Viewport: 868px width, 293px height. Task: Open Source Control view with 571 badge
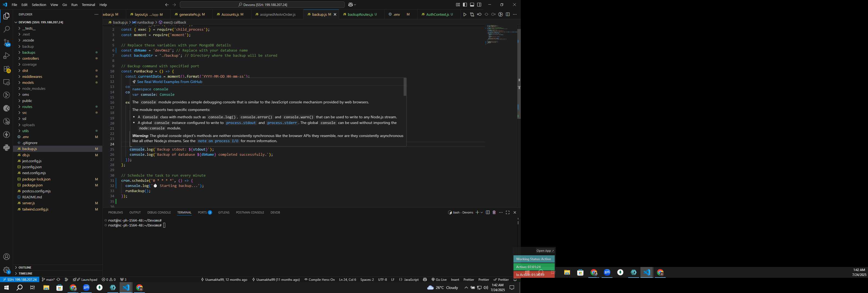tap(7, 43)
